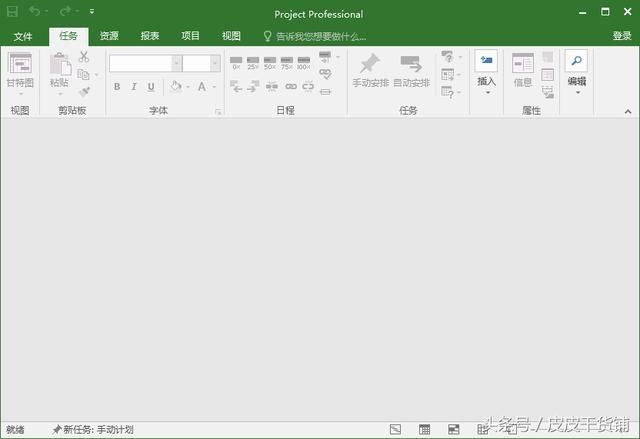Switch to the 项目 ribbon tab
Screen dimensions: 640x439
coord(191,36)
